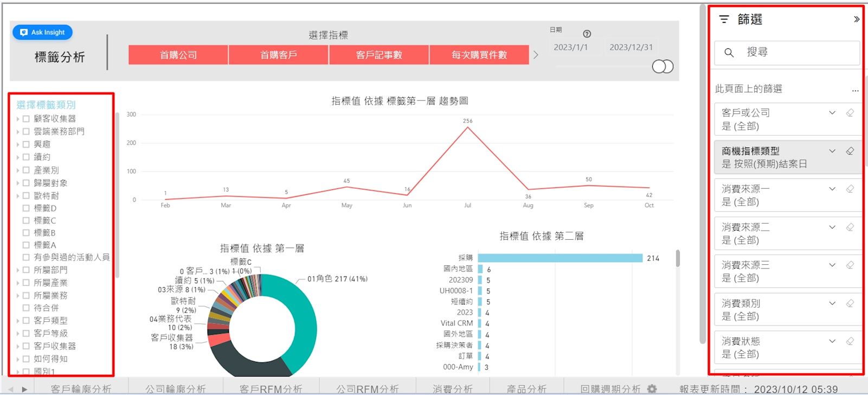Click the 搜尋 filter search field

(x=786, y=53)
